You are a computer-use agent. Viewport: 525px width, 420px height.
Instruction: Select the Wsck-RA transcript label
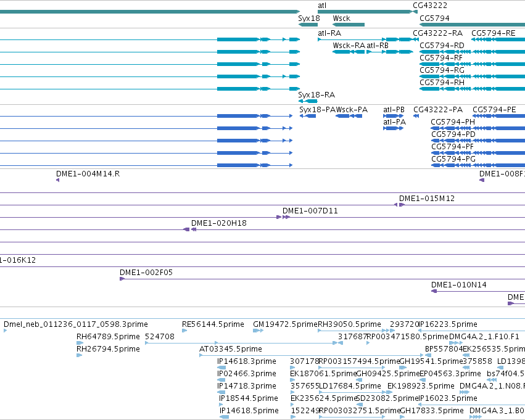click(349, 46)
